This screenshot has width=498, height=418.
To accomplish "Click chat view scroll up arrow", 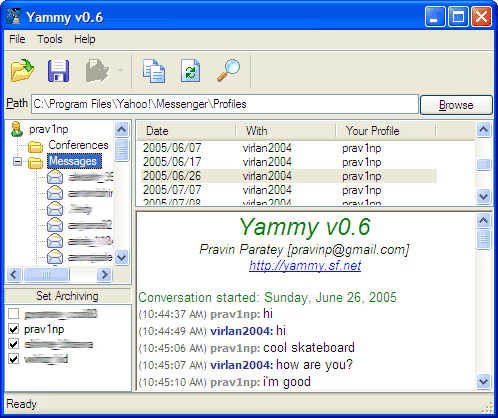I will click(484, 220).
